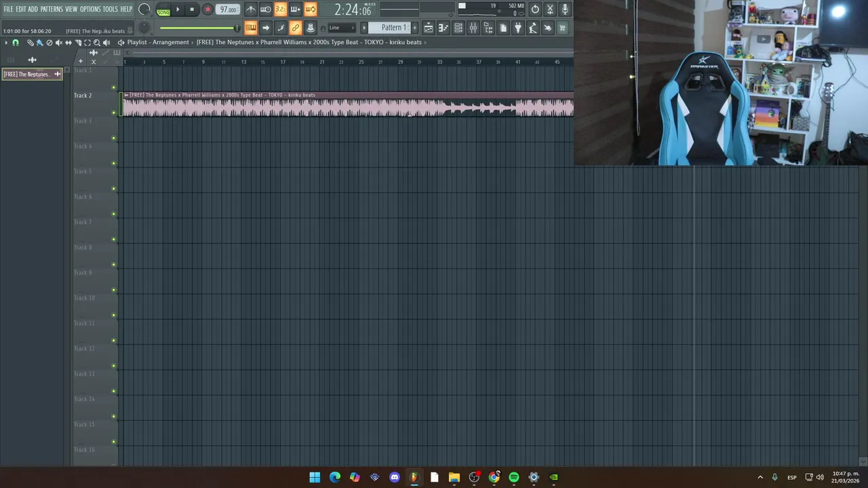Image resolution: width=868 pixels, height=488 pixels.
Task: Select the playlist Zoom tool
Action: pos(97,43)
